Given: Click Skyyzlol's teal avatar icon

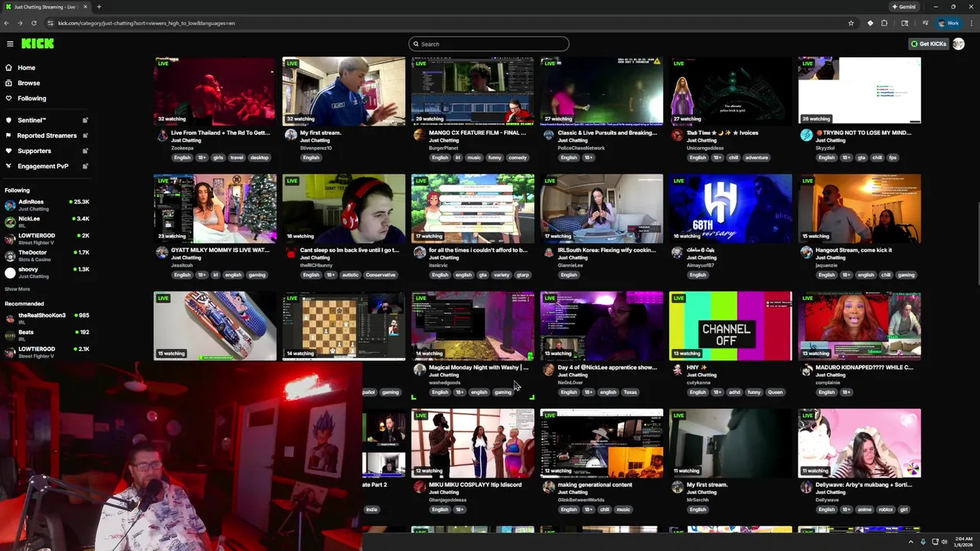Looking at the screenshot, I should click(806, 135).
